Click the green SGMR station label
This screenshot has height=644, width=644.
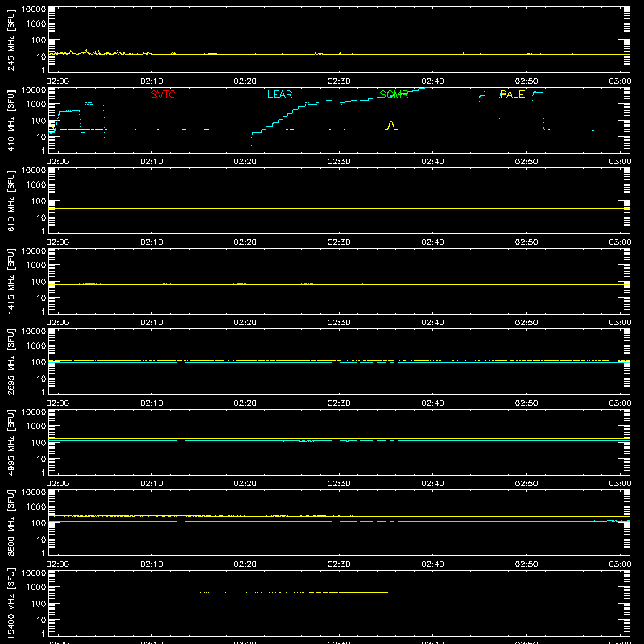pyautogui.click(x=394, y=94)
